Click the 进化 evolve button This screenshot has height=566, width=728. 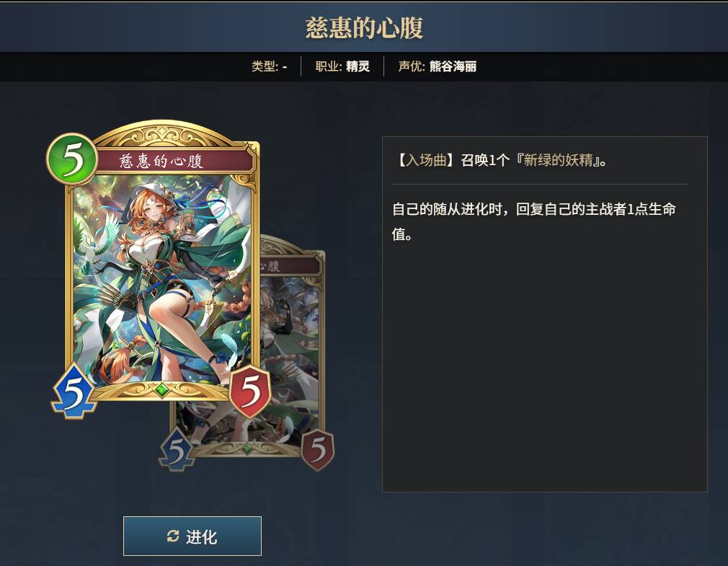tap(192, 536)
